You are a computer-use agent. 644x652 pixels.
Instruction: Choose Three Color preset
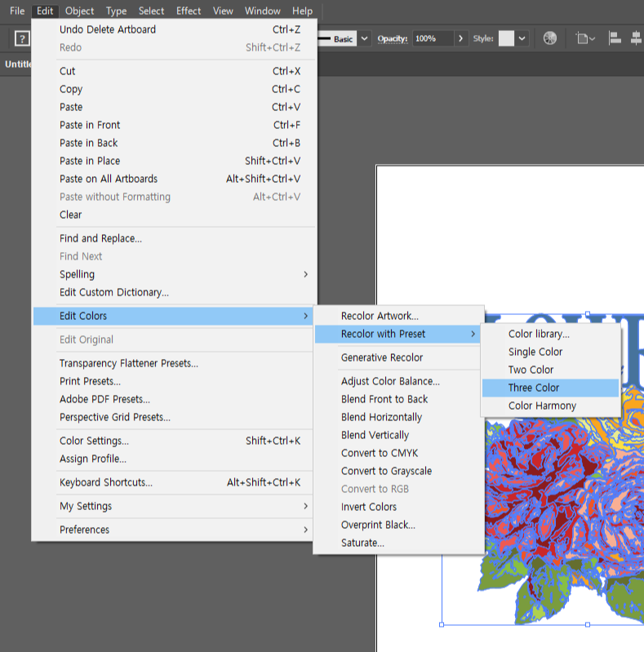click(x=550, y=388)
